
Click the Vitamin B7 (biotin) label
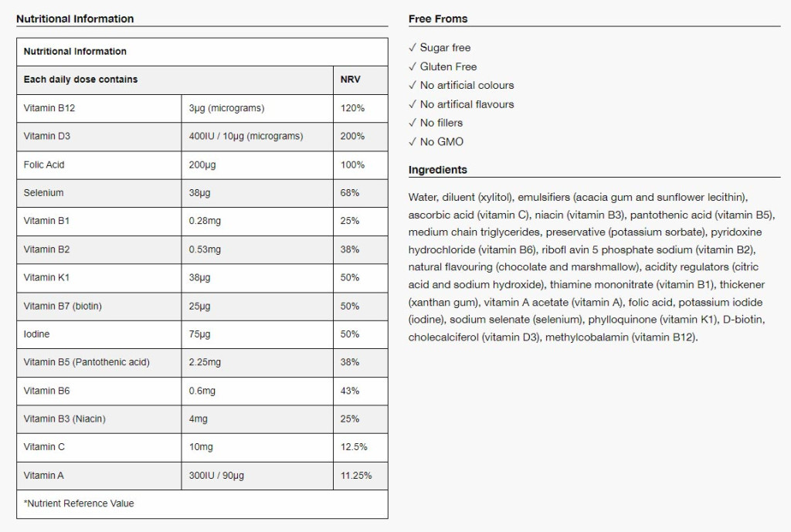tap(63, 306)
